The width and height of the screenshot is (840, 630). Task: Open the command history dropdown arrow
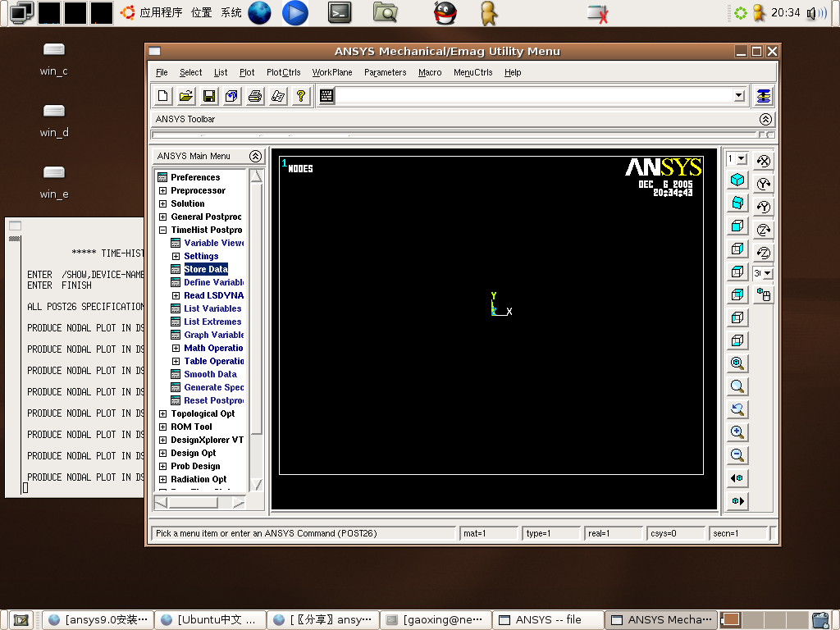[739, 96]
